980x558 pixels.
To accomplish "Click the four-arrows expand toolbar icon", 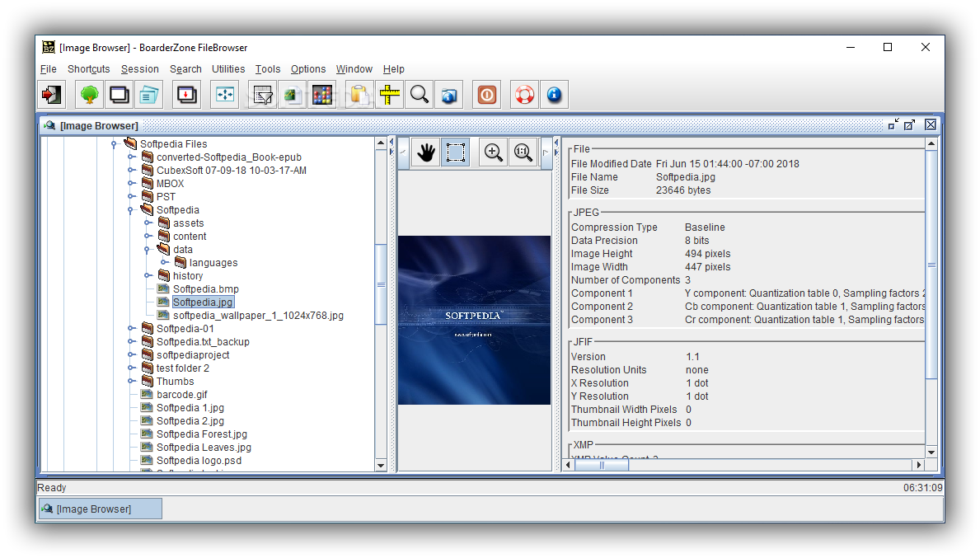I will pyautogui.click(x=224, y=95).
